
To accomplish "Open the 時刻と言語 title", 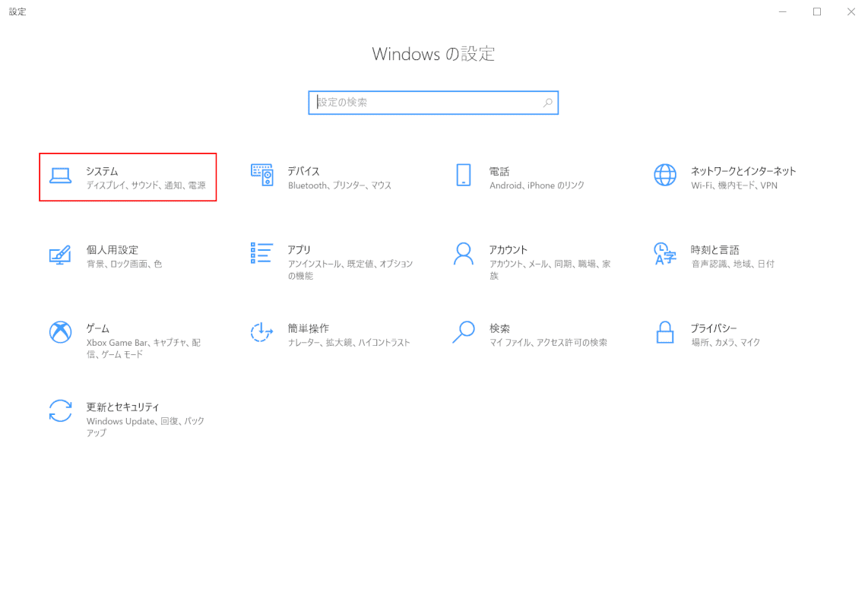I will click(x=714, y=250).
